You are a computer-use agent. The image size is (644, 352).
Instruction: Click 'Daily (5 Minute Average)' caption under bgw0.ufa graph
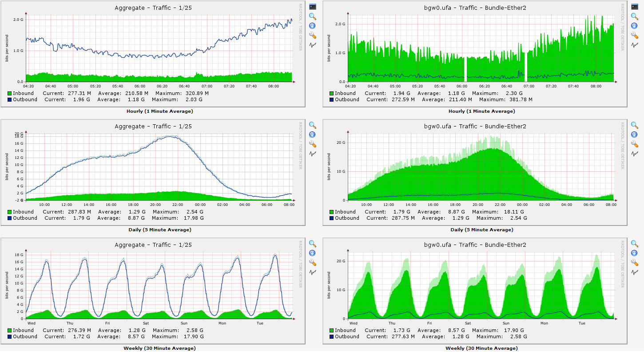pos(481,230)
